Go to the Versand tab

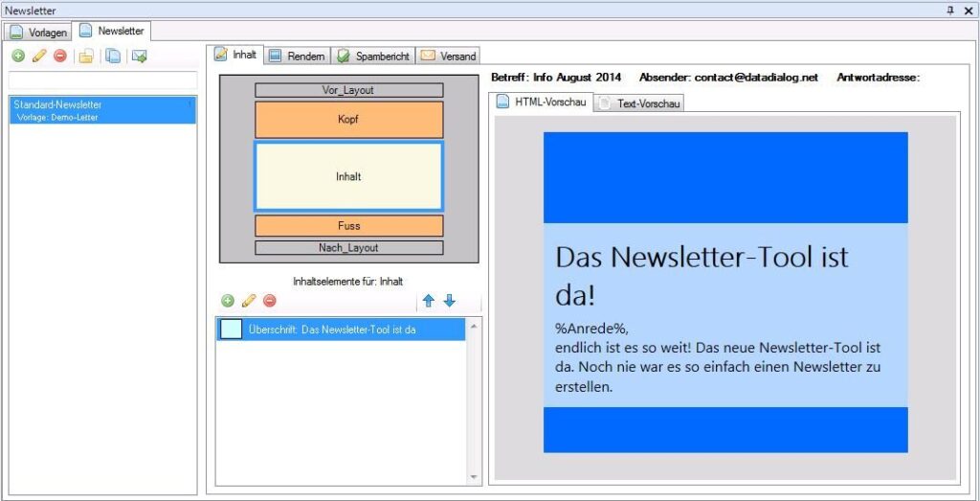pyautogui.click(x=449, y=57)
